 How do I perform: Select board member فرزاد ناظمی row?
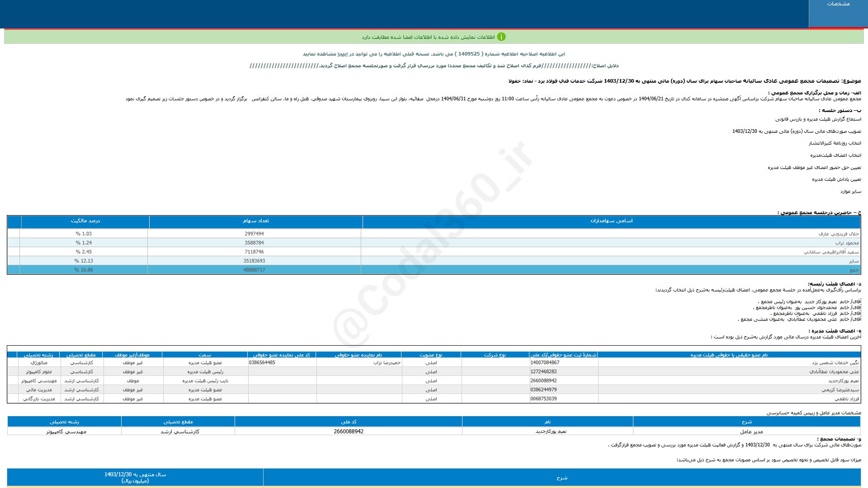point(846,399)
